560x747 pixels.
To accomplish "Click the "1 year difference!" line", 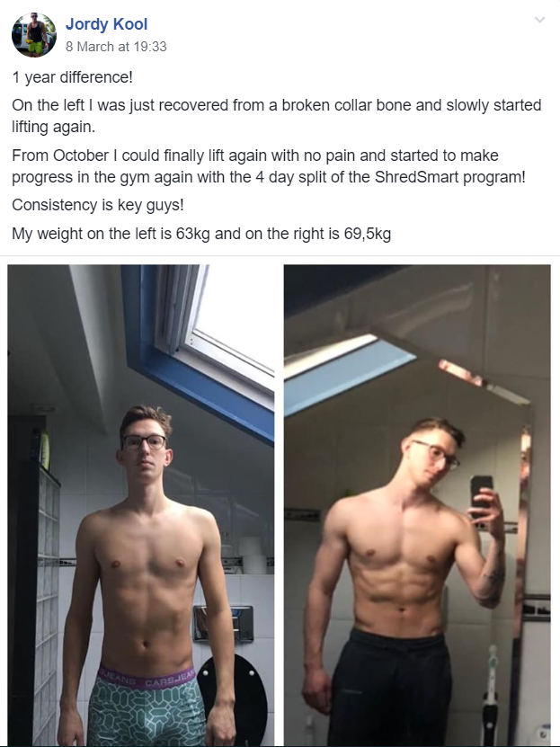I will coord(73,77).
